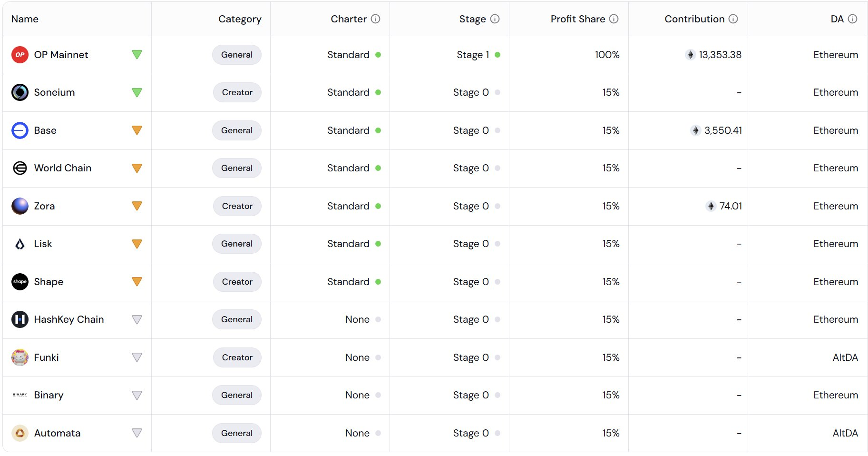Click the Creator badge for Soneium
868x456 pixels.
(x=237, y=92)
